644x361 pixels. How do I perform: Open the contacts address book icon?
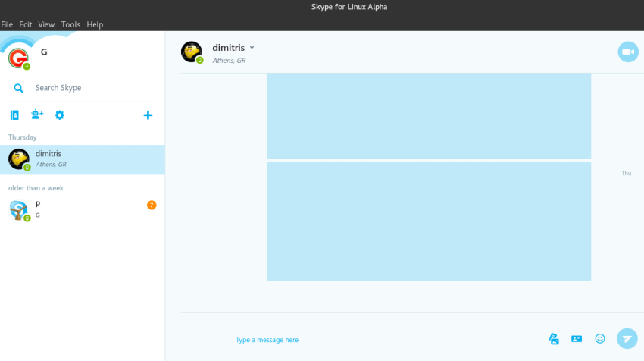[14, 115]
